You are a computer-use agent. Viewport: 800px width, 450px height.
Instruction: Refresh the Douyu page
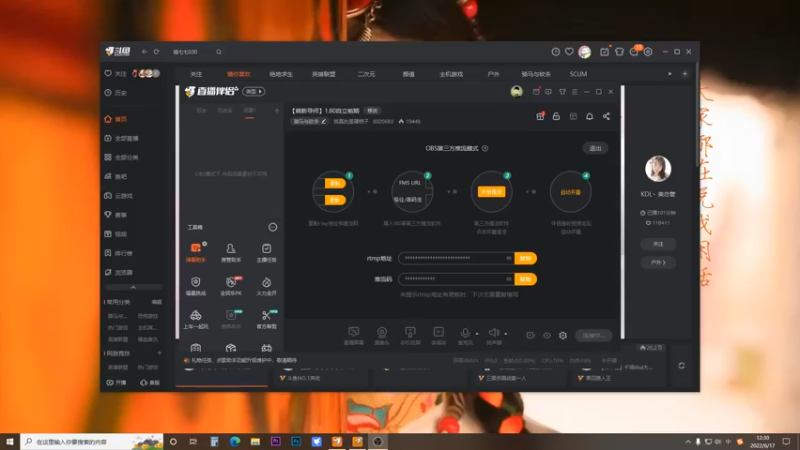[x=156, y=52]
